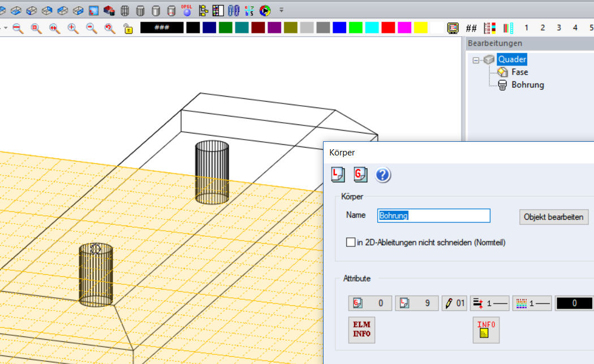The height and width of the screenshot is (364, 594).
Task: Select the Bohrung item in the tree
Action: pyautogui.click(x=528, y=85)
